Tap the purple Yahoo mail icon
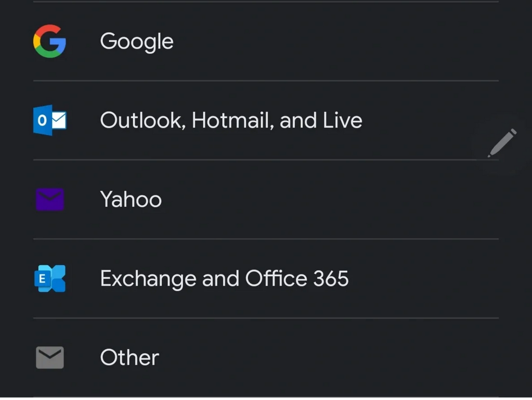532x400 pixels. pyautogui.click(x=50, y=199)
